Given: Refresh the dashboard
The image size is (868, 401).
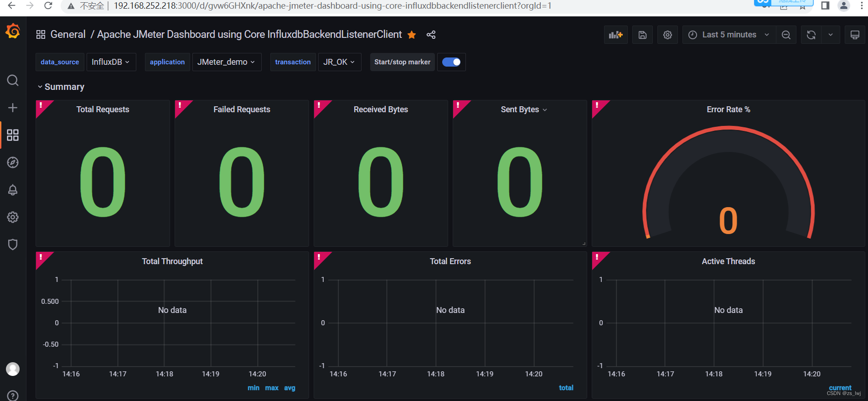Looking at the screenshot, I should (811, 35).
